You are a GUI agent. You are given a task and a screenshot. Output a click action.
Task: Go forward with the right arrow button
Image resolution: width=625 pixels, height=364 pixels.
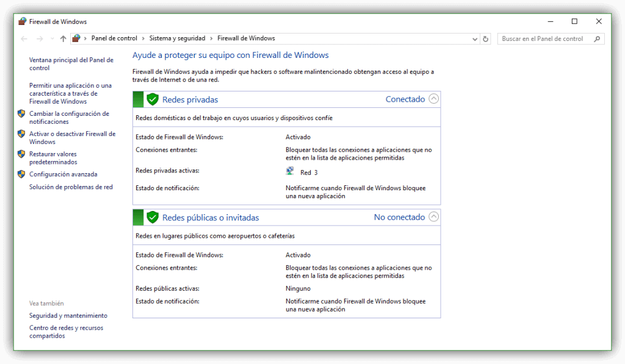coord(40,38)
